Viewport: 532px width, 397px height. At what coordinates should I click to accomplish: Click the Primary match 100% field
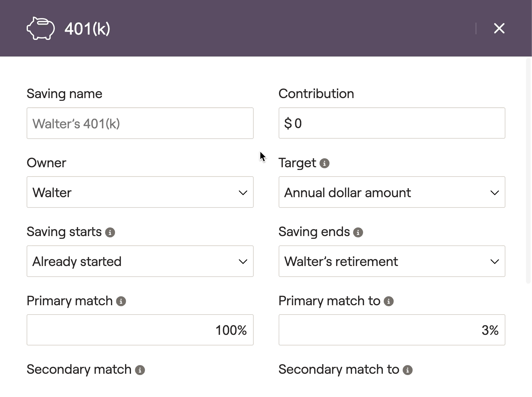point(140,330)
